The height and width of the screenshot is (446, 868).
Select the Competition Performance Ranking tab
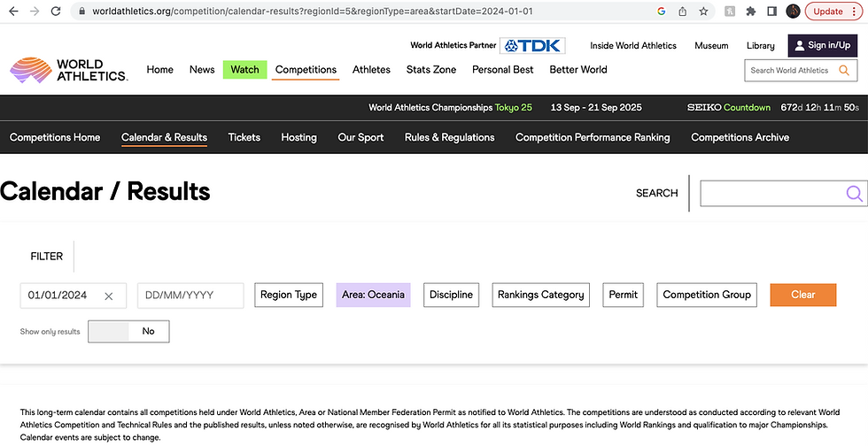pos(593,137)
